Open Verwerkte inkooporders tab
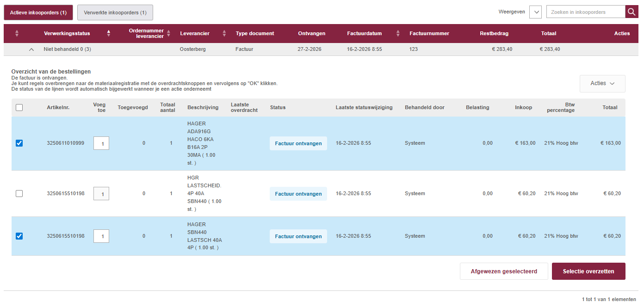 115,12
